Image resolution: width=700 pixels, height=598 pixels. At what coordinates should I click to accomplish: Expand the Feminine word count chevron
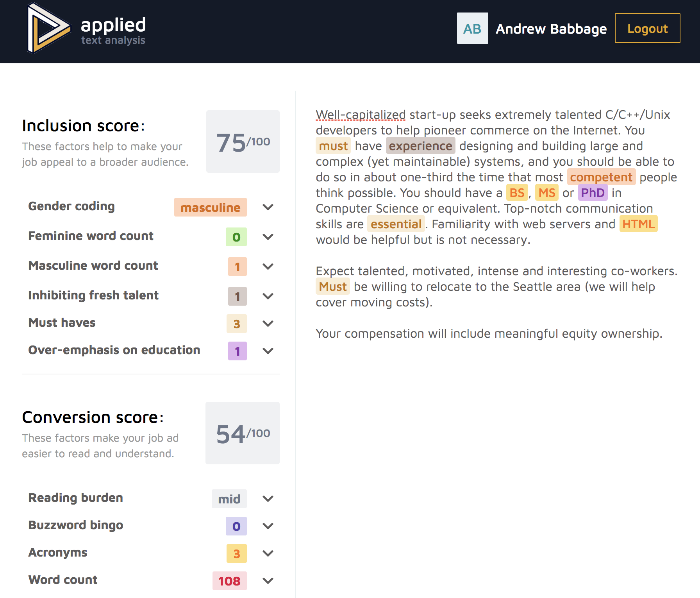[268, 237]
